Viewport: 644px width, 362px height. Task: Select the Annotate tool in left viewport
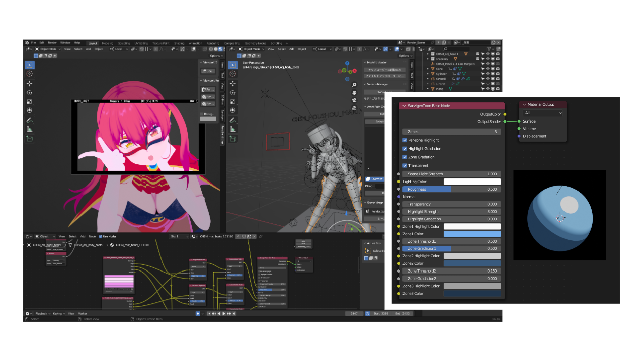pyautogui.click(x=29, y=121)
